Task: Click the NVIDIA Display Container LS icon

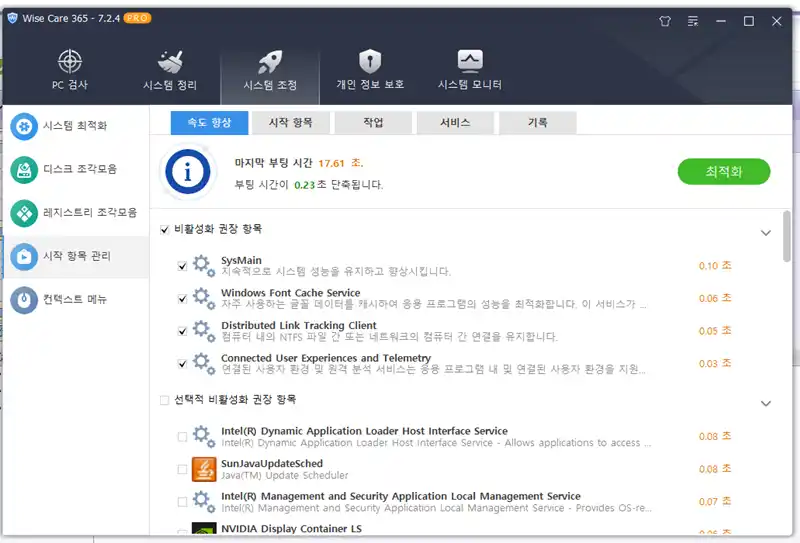Action: coord(204,528)
